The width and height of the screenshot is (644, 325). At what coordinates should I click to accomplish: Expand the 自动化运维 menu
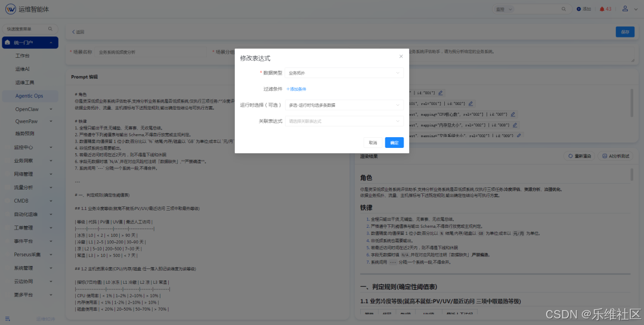click(51, 214)
